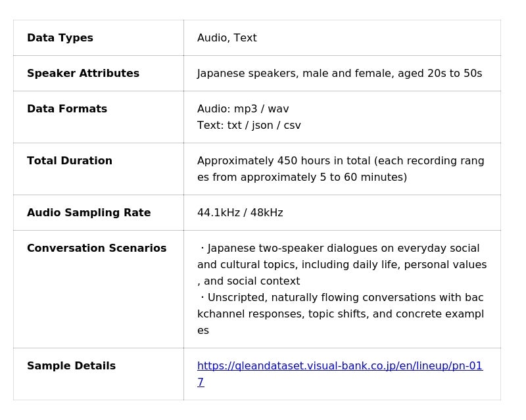Select the "Conversation Scenarios" row label

97,248
